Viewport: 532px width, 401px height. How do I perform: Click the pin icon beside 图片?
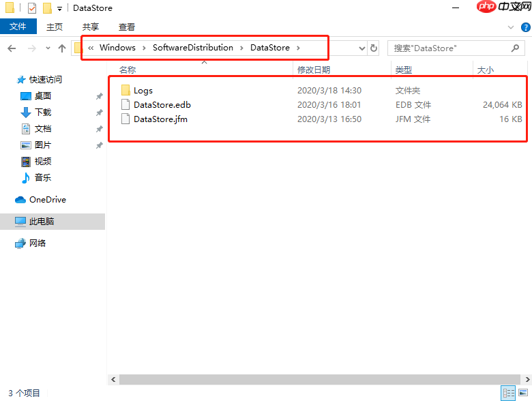99,145
